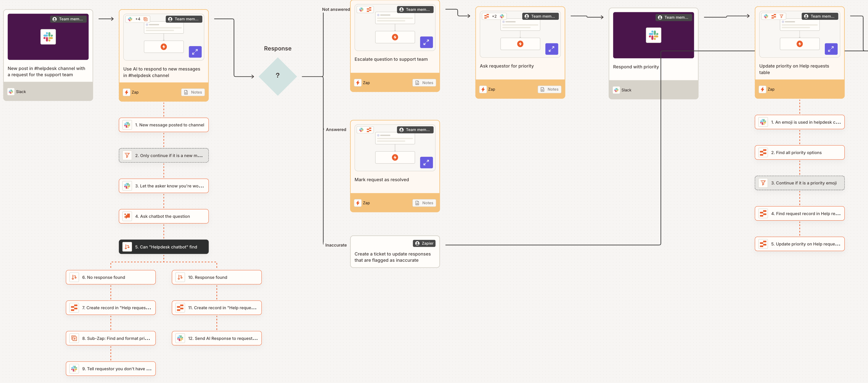Click the filter icon on the Update priority zap header
Viewport: 868px width, 383px height.
[x=782, y=16]
